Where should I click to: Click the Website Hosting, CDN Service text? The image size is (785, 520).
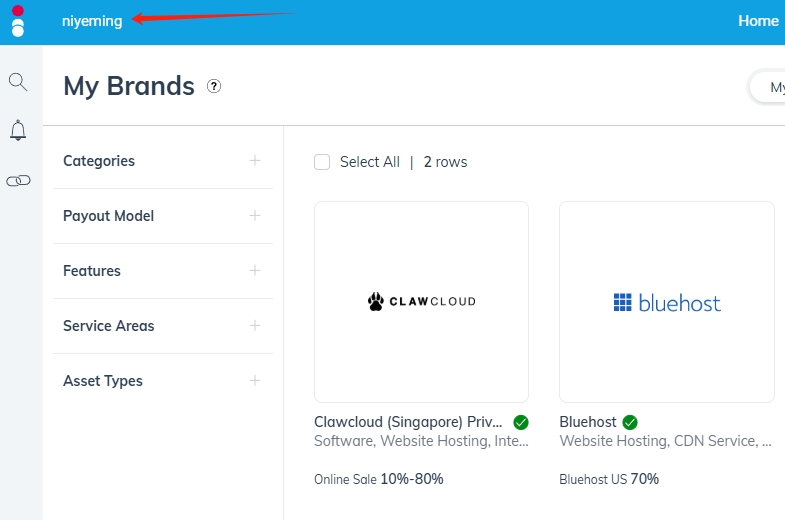tap(665, 441)
